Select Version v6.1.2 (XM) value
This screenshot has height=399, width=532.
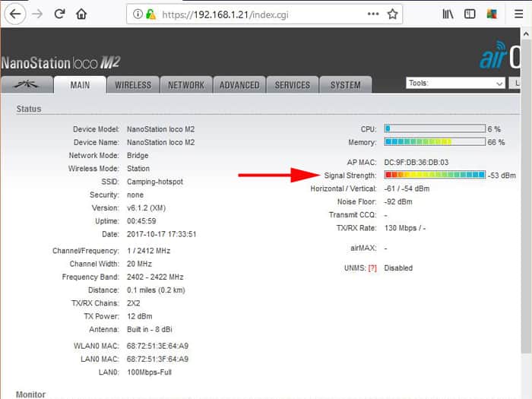tap(146, 208)
